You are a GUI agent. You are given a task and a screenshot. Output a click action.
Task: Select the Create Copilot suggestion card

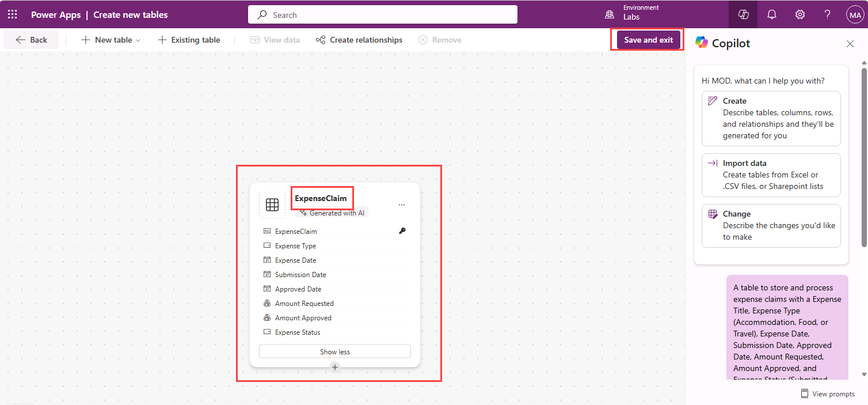pos(771,118)
